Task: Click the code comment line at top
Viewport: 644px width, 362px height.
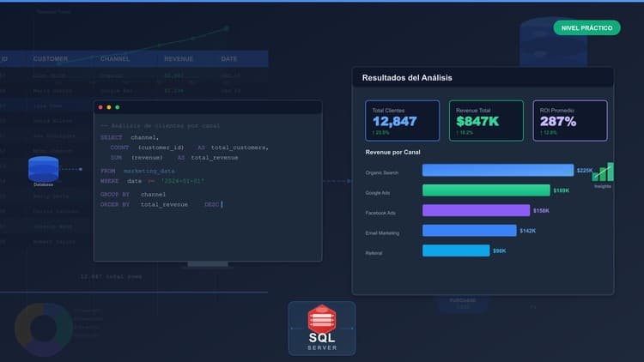Action: pyautogui.click(x=161, y=125)
